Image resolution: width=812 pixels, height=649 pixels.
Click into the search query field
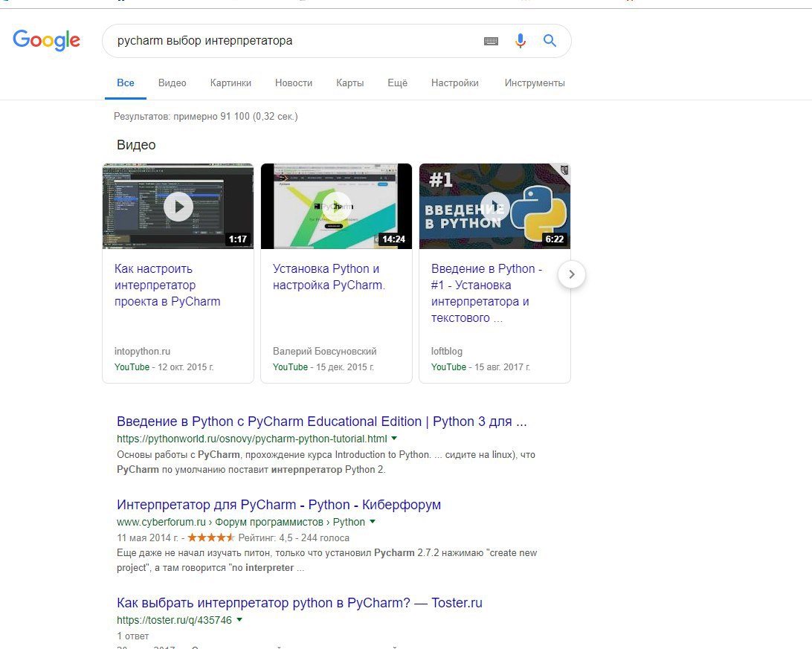[295, 41]
